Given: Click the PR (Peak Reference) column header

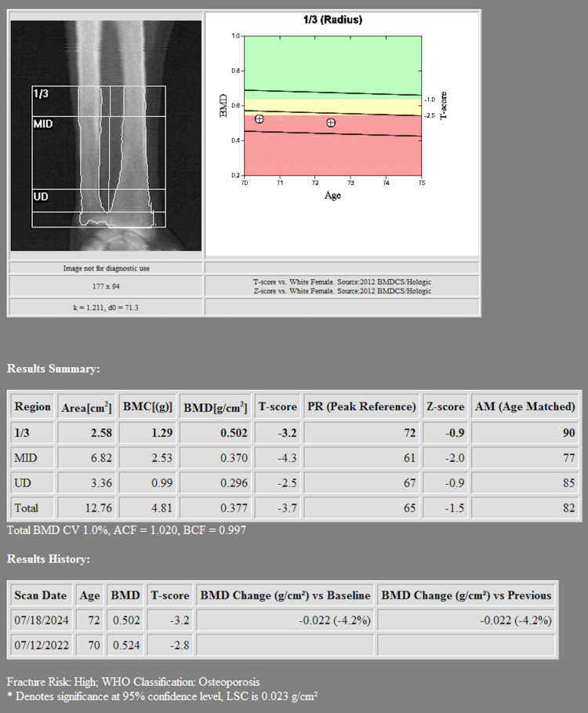Looking at the screenshot, I should pos(361,406).
